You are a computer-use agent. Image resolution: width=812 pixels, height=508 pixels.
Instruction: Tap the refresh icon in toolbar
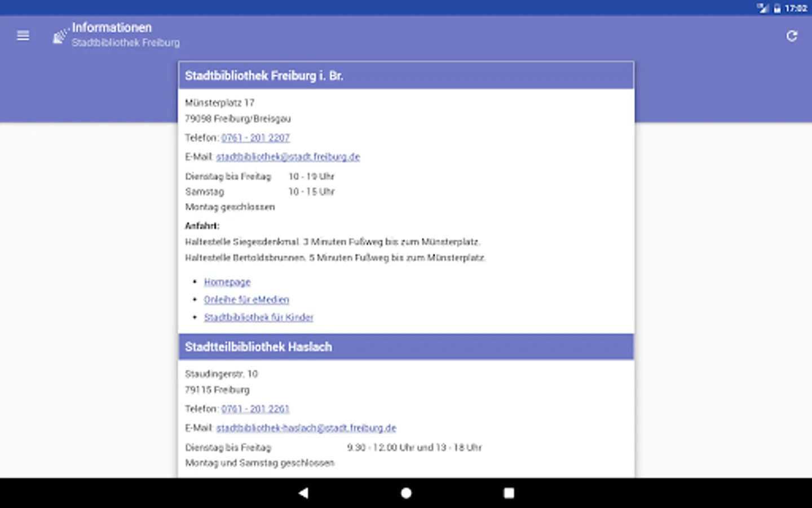[x=792, y=36]
